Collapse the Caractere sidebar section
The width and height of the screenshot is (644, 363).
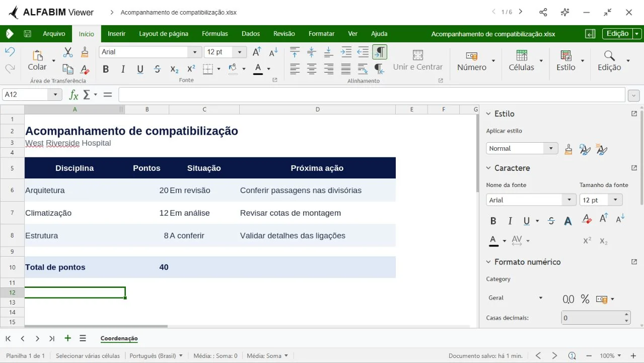click(x=488, y=168)
